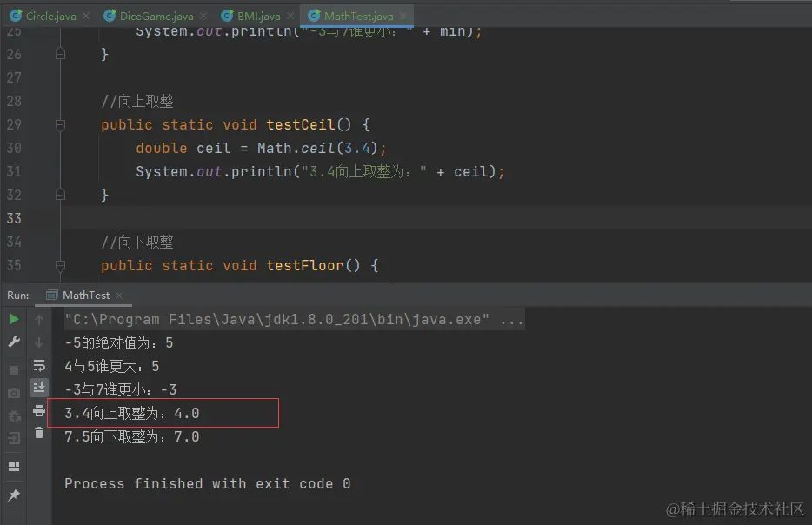812x525 pixels.
Task: Click the comment //向上取整
Action: (137, 101)
